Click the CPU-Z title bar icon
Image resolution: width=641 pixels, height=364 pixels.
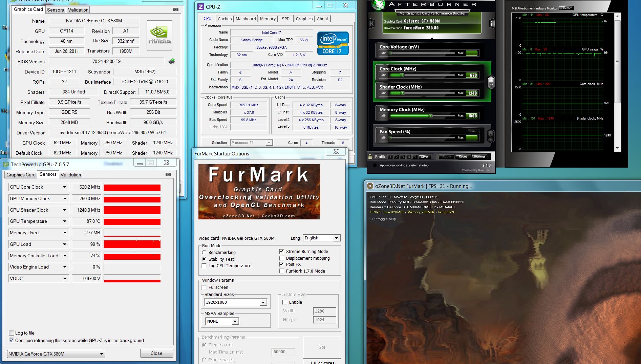click(201, 7)
